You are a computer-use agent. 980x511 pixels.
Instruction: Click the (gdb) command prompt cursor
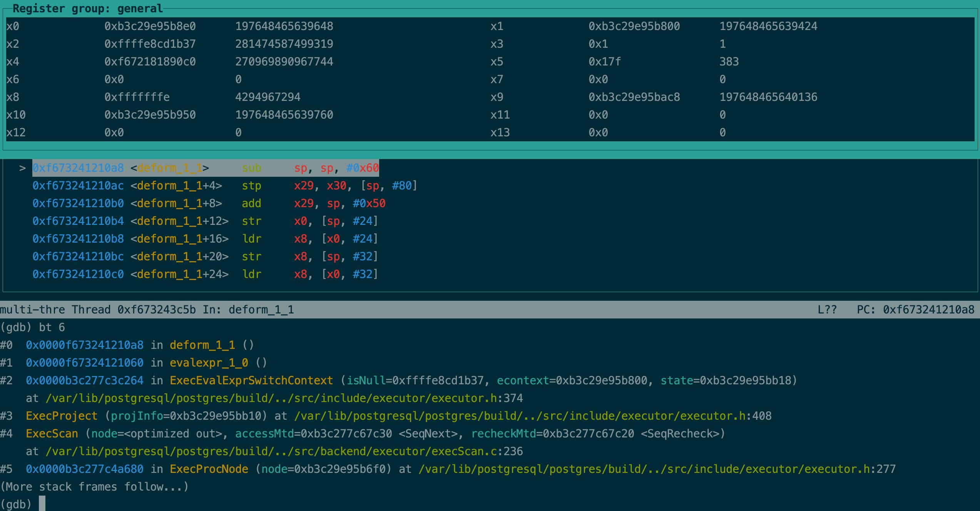[42, 503]
